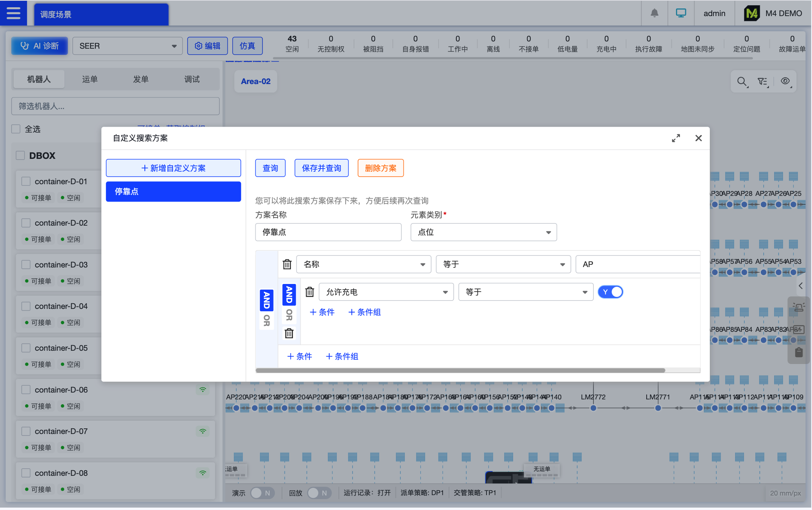Image resolution: width=812 pixels, height=510 pixels.
Task: Open the 元素类别 点位 dropdown
Action: (483, 232)
